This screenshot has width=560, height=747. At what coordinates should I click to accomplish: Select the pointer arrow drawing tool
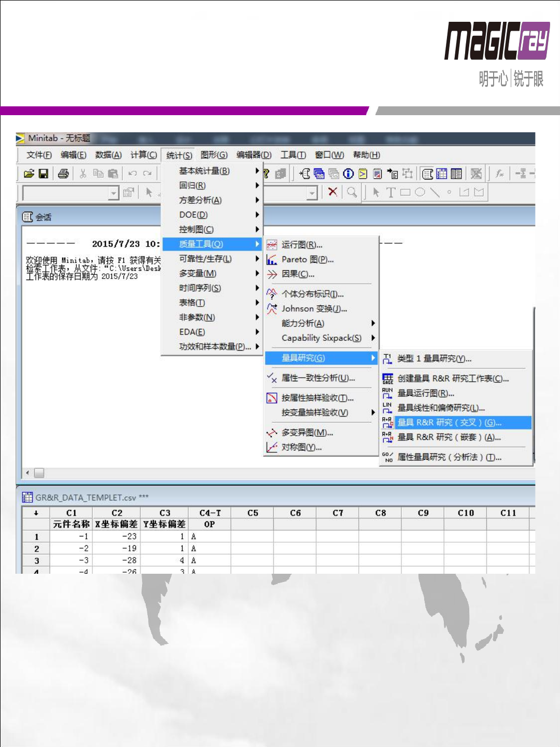[376, 192]
